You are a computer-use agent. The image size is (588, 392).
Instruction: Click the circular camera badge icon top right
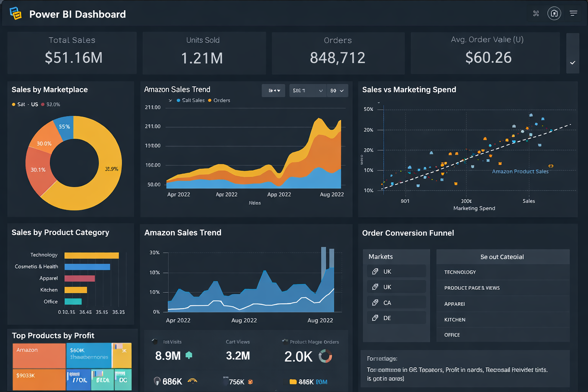click(x=554, y=13)
